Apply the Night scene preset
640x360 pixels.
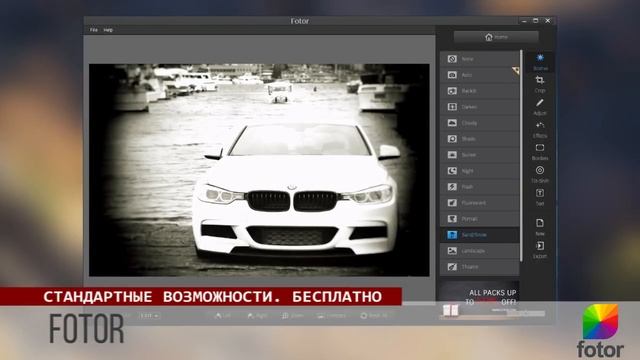click(480, 171)
